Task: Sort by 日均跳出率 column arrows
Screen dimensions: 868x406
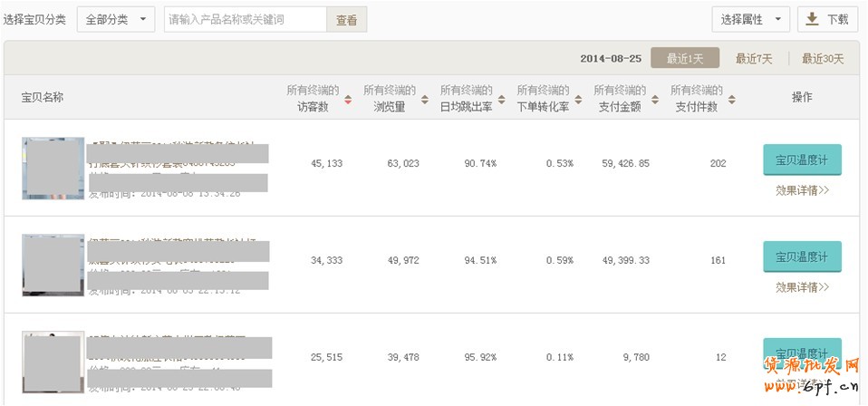Action: pos(502,99)
